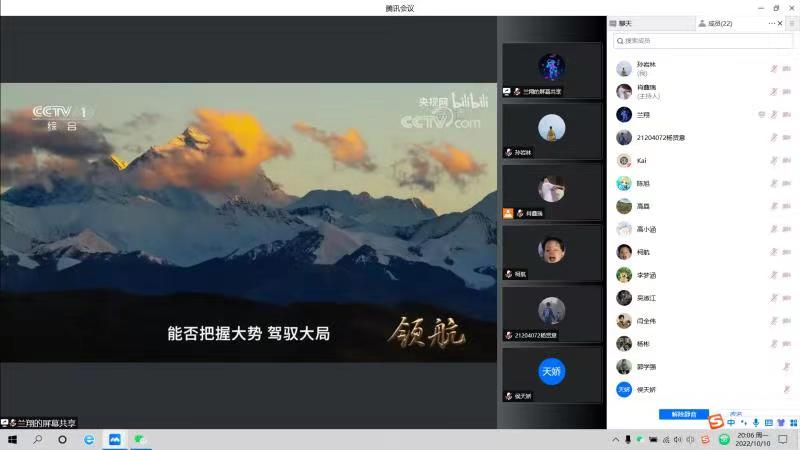800x450 pixels.
Task: Open the 成员(22) members tab
Action: pyautogui.click(x=715, y=23)
